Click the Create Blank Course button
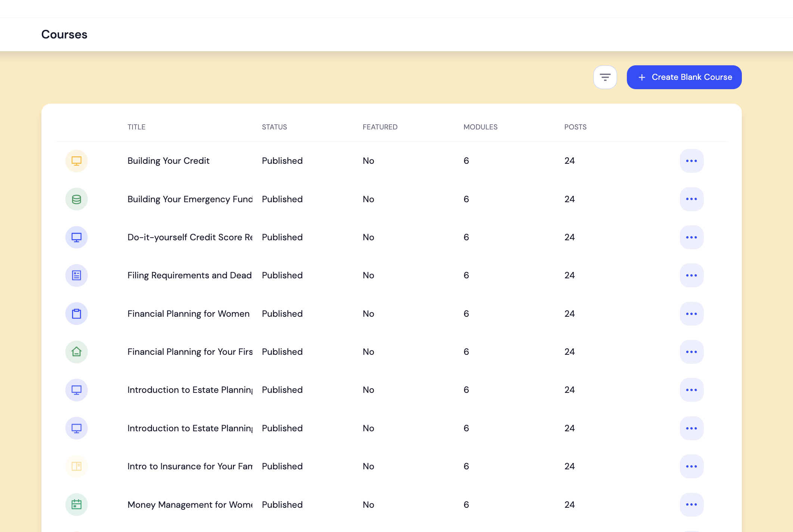 pos(684,77)
